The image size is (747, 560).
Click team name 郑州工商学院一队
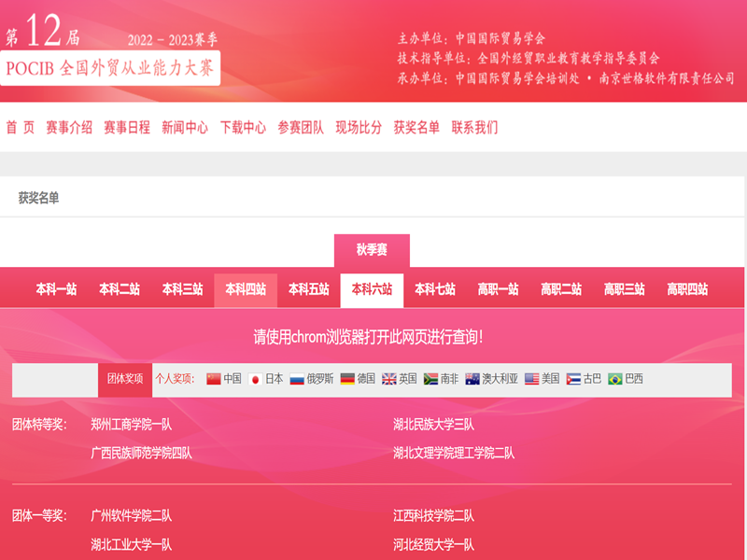[x=132, y=425]
